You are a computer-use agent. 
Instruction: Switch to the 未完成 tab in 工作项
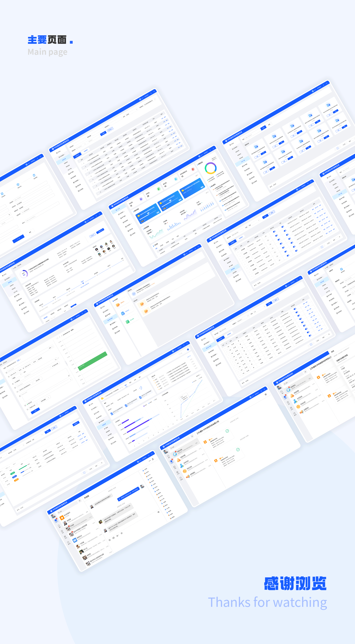click(x=162, y=245)
